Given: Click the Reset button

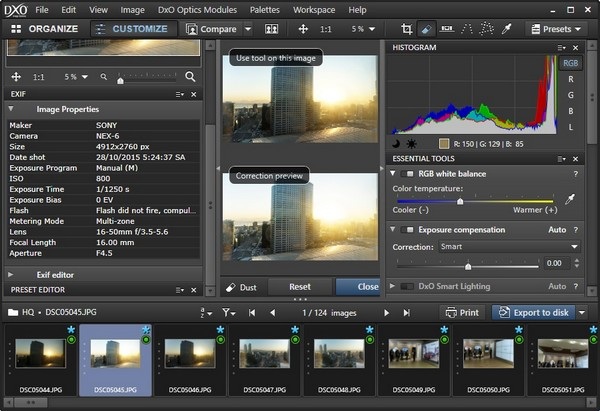Looking at the screenshot, I should coord(300,287).
